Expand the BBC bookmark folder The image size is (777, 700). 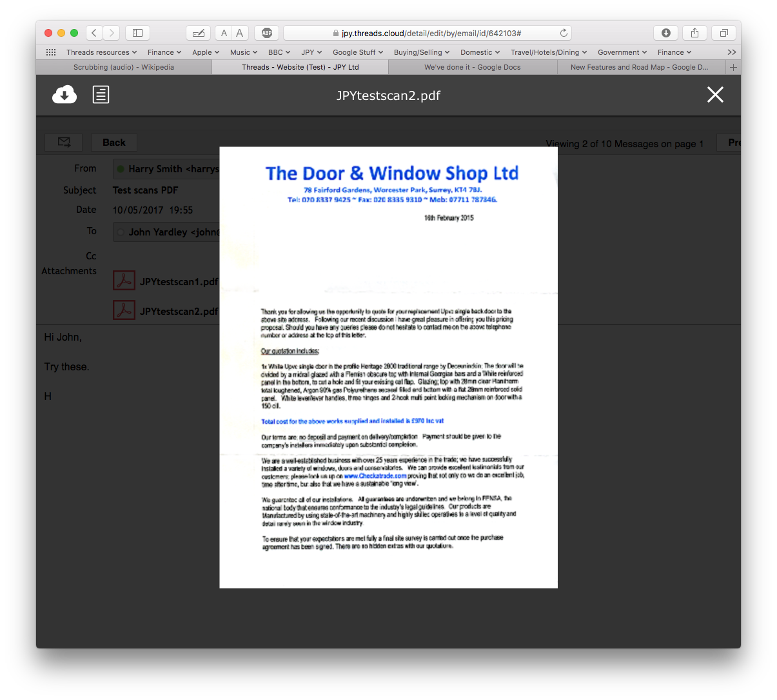coord(279,52)
